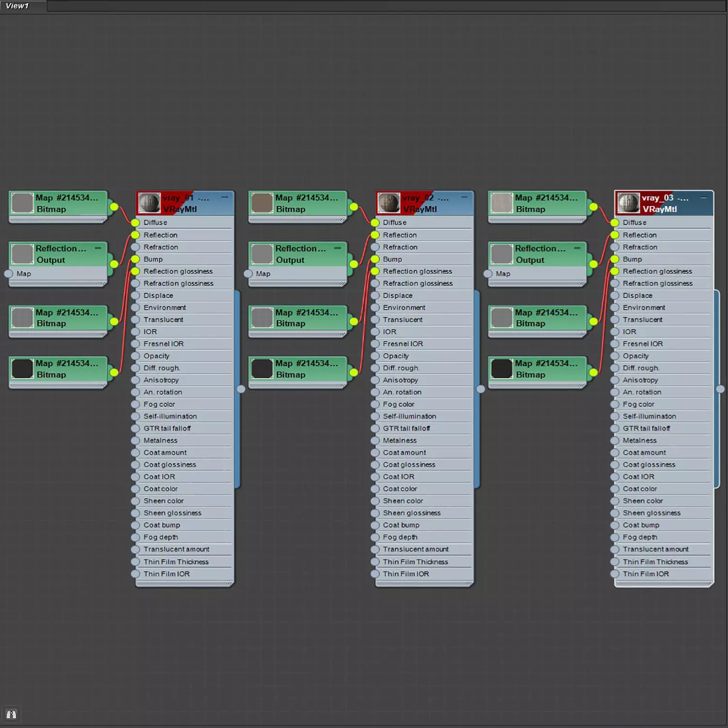
Task: Click the Translucent amount row in vray_02
Action: pos(424,549)
